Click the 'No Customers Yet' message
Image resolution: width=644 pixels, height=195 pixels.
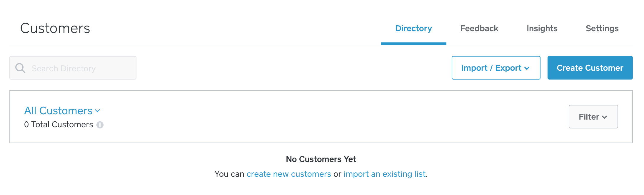[x=321, y=159]
